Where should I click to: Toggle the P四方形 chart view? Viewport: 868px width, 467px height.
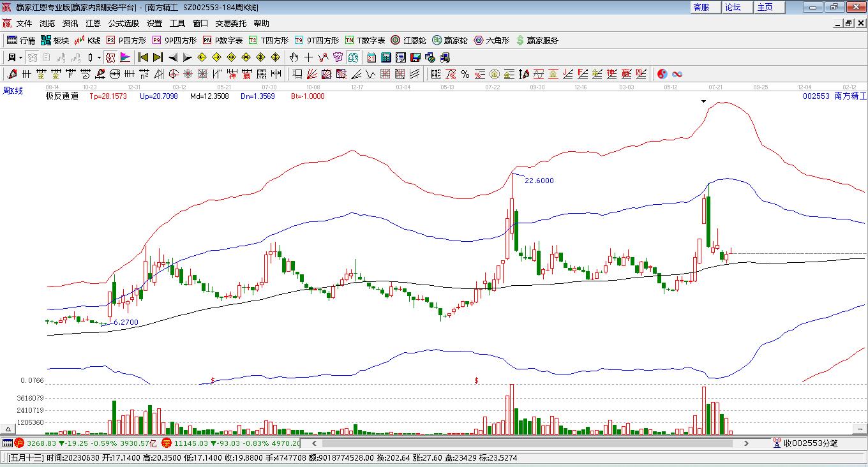pyautogui.click(x=126, y=40)
